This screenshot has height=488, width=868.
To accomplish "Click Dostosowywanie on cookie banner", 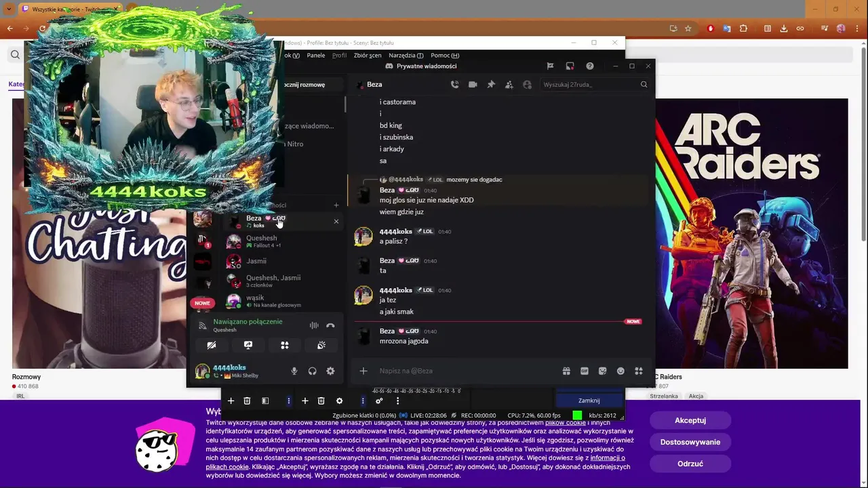I will pyautogui.click(x=690, y=442).
